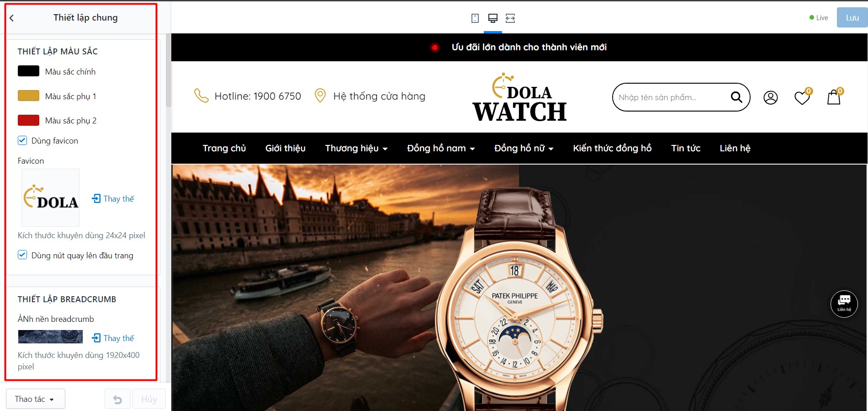This screenshot has width=868, height=411.
Task: Click the Hủy button
Action: coord(149,399)
